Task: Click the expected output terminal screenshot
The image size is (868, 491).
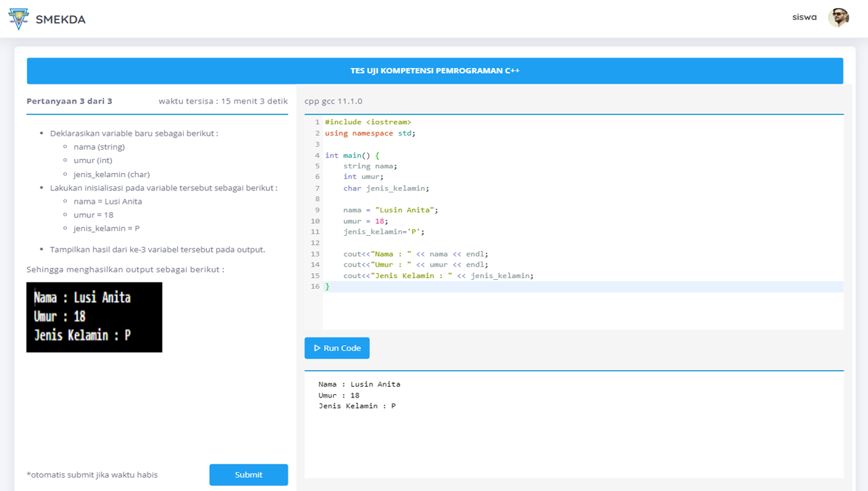Action: (93, 317)
